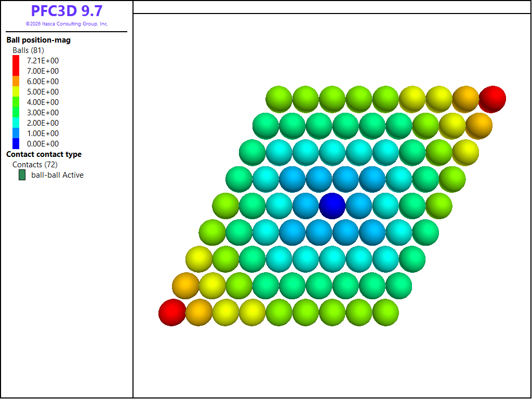Screen dimensions: 532x399
Task: Click the Balls (81) legend entry
Action: (28, 50)
